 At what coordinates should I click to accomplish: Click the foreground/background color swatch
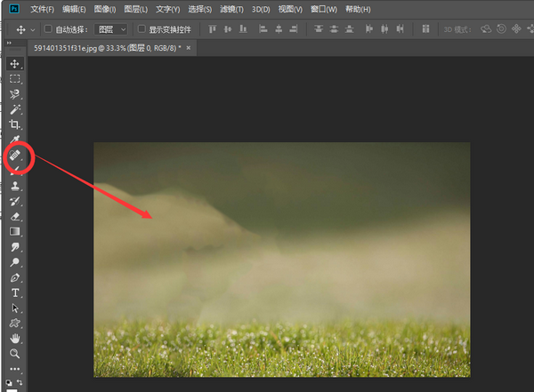coord(10,385)
